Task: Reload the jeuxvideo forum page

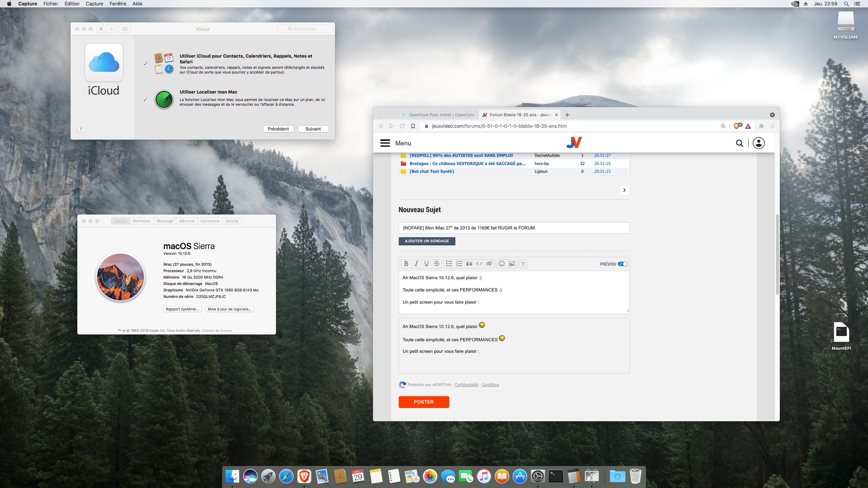Action: pos(402,126)
